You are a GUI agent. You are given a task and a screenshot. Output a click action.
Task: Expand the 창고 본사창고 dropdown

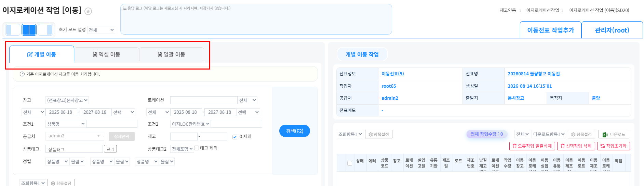(x=67, y=100)
